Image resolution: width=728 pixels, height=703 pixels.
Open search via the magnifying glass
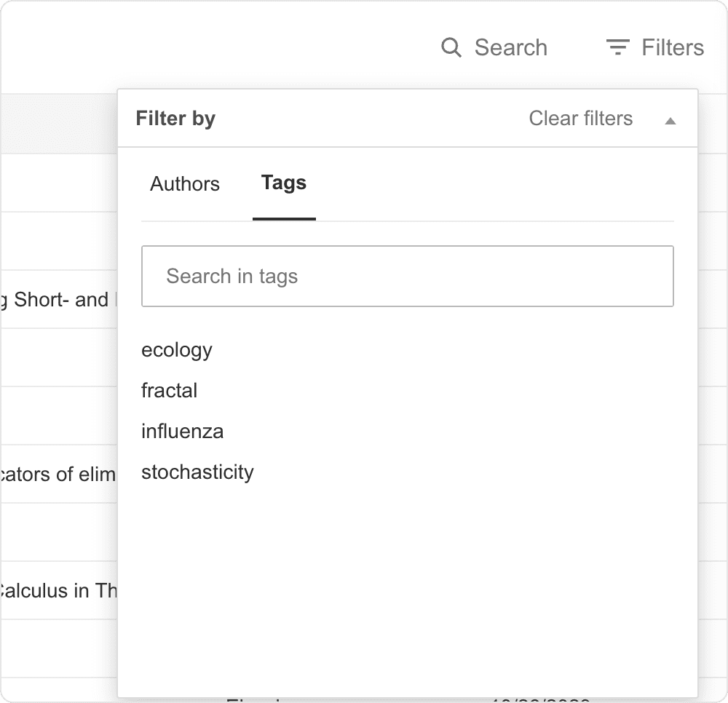451,47
